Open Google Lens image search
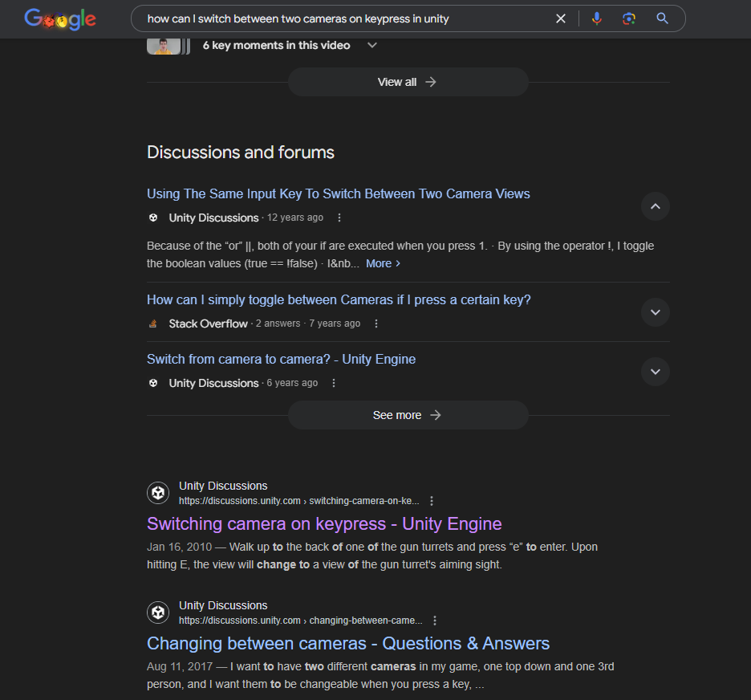 click(629, 18)
